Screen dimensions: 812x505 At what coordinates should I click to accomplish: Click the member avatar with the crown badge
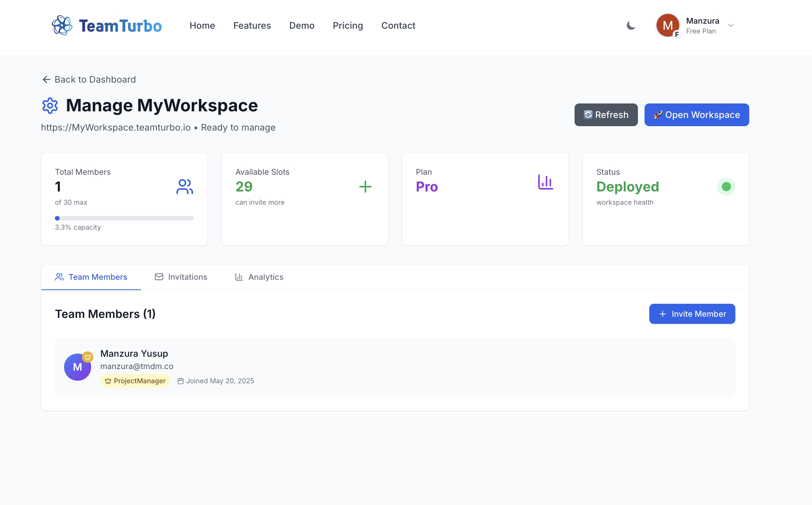(78, 367)
